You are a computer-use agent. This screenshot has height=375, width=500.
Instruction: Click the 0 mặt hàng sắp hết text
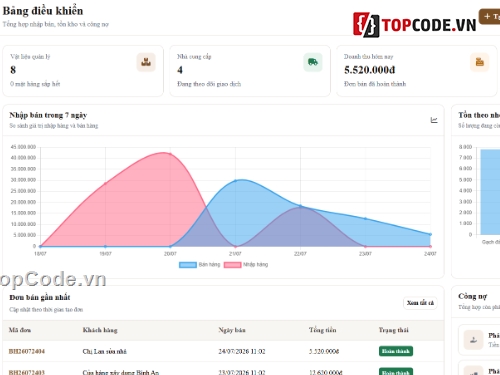tap(35, 84)
